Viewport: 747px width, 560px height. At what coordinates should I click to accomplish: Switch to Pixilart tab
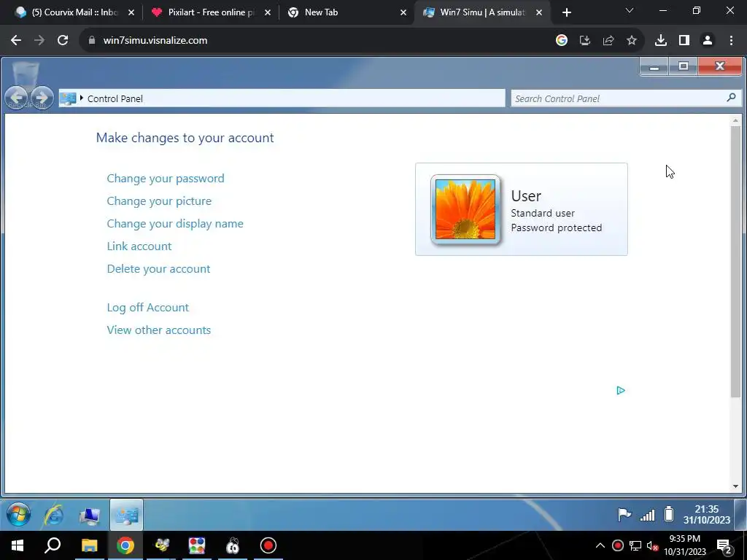click(211, 12)
